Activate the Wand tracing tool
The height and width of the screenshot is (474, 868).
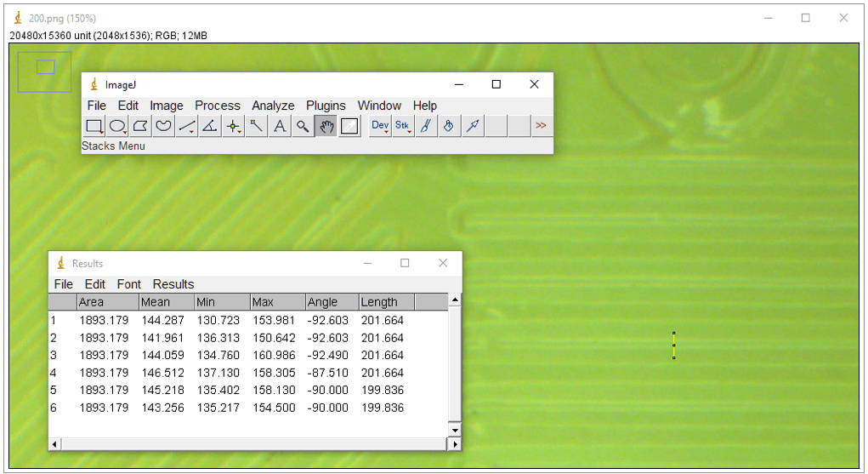coord(256,127)
